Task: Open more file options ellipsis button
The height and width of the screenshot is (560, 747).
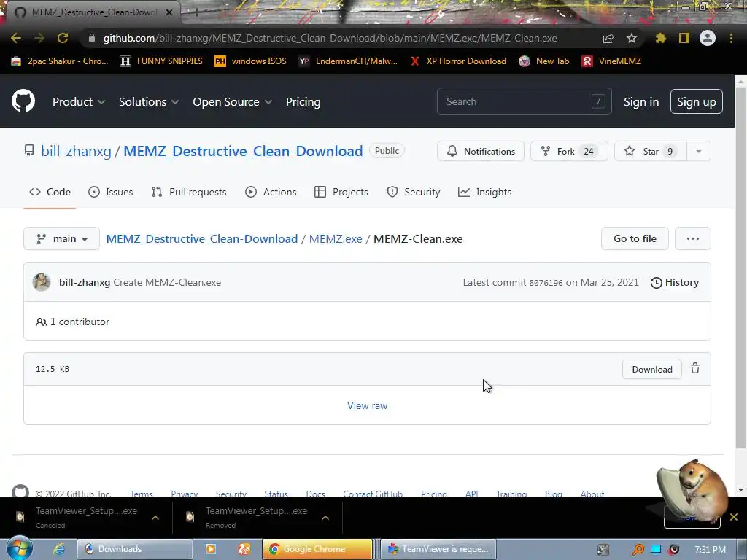Action: 693,238
